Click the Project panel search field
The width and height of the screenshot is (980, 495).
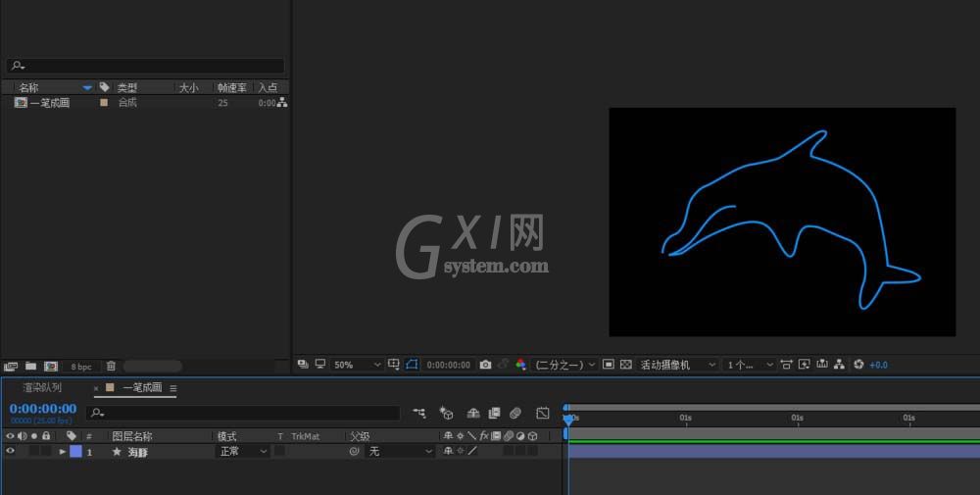tap(145, 65)
